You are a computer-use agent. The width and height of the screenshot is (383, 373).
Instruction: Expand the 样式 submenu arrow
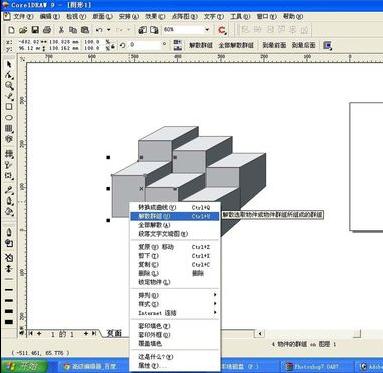click(x=215, y=303)
